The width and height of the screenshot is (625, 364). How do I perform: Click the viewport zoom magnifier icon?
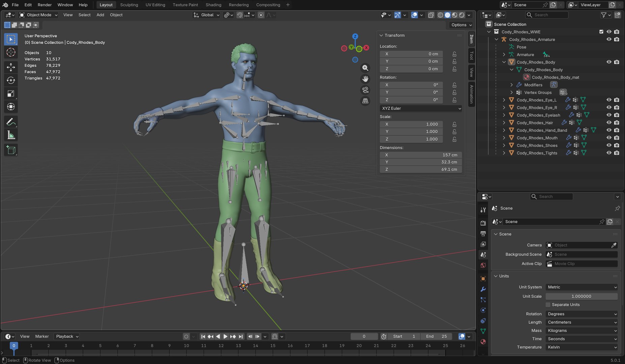pyautogui.click(x=365, y=68)
